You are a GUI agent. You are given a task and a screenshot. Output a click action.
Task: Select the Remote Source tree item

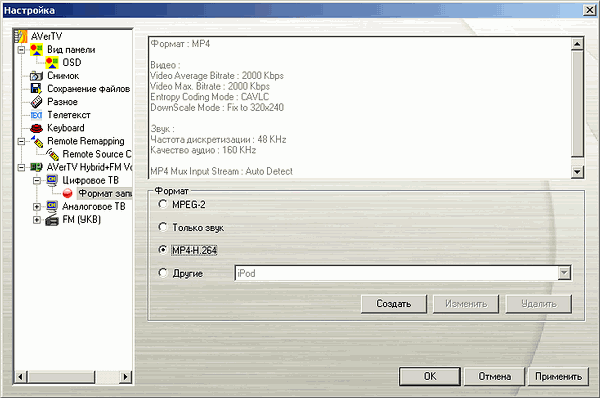[x=96, y=154]
